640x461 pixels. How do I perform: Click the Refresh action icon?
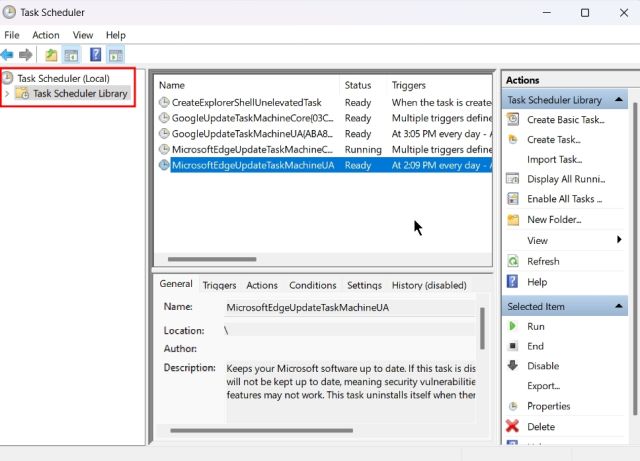[513, 261]
